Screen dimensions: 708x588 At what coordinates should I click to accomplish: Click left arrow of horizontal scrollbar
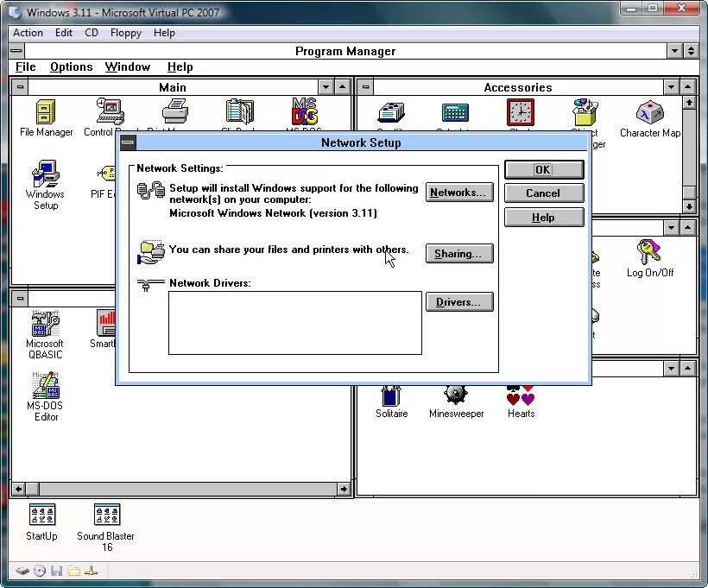coord(18,489)
